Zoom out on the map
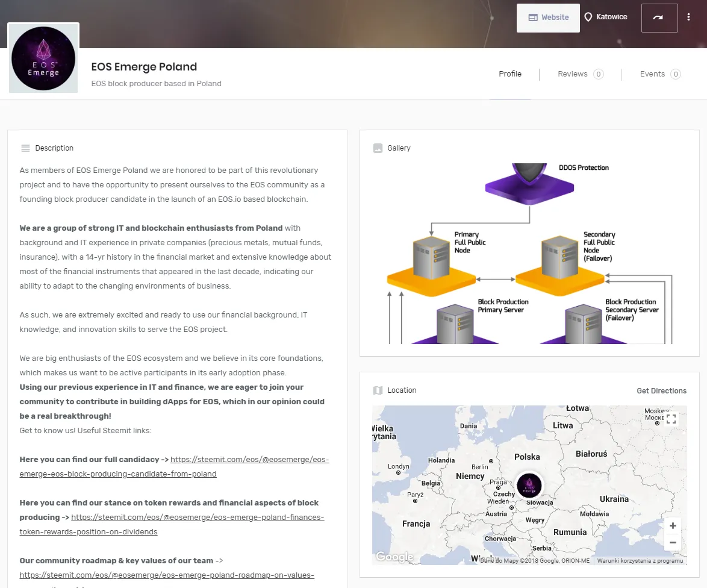 coord(672,542)
